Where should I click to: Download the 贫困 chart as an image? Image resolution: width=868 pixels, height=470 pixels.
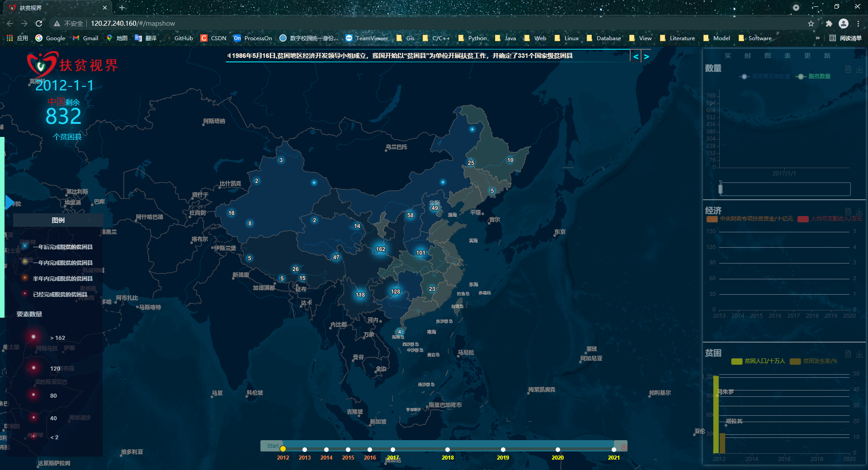859,353
